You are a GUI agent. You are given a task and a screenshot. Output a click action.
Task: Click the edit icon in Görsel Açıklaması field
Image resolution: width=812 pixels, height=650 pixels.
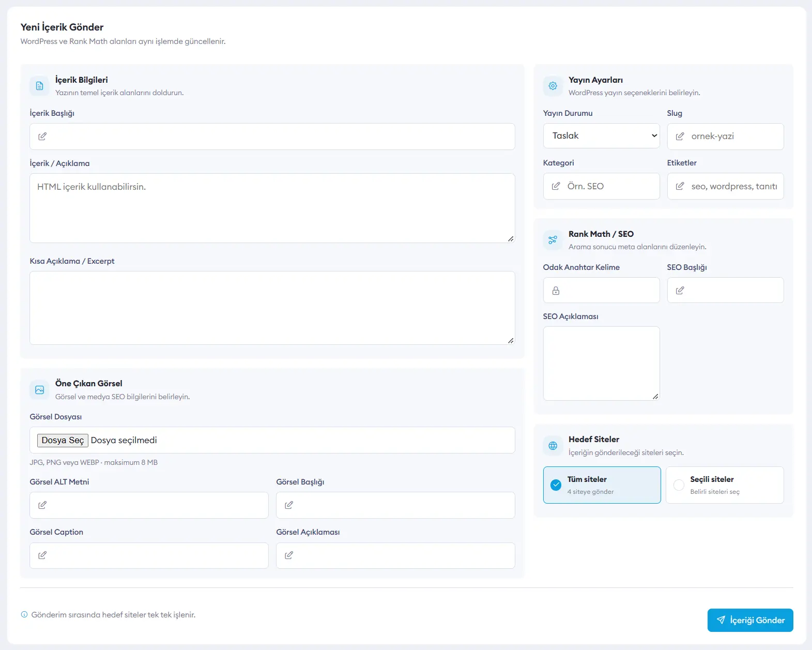[289, 555]
